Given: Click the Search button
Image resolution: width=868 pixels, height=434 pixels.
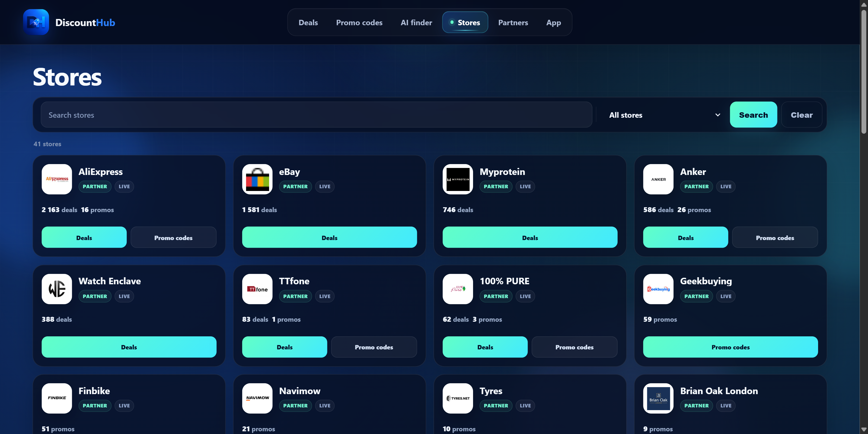Looking at the screenshot, I should [754, 115].
